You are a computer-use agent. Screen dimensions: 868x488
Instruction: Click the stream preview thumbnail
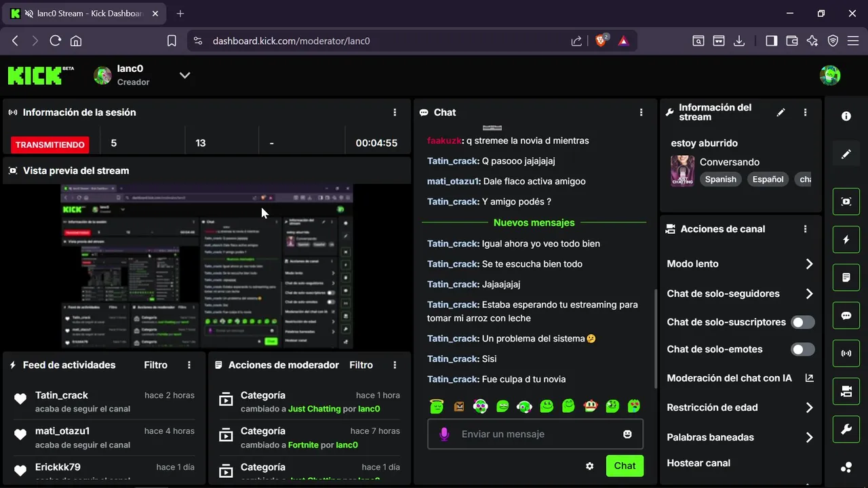207,266
